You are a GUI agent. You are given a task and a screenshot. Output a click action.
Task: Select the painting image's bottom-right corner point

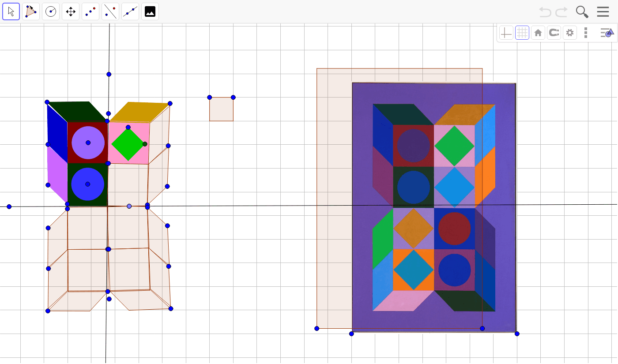point(517,334)
